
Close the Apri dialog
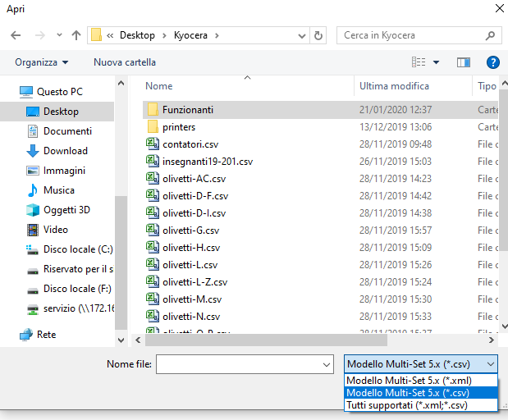tap(500, 8)
